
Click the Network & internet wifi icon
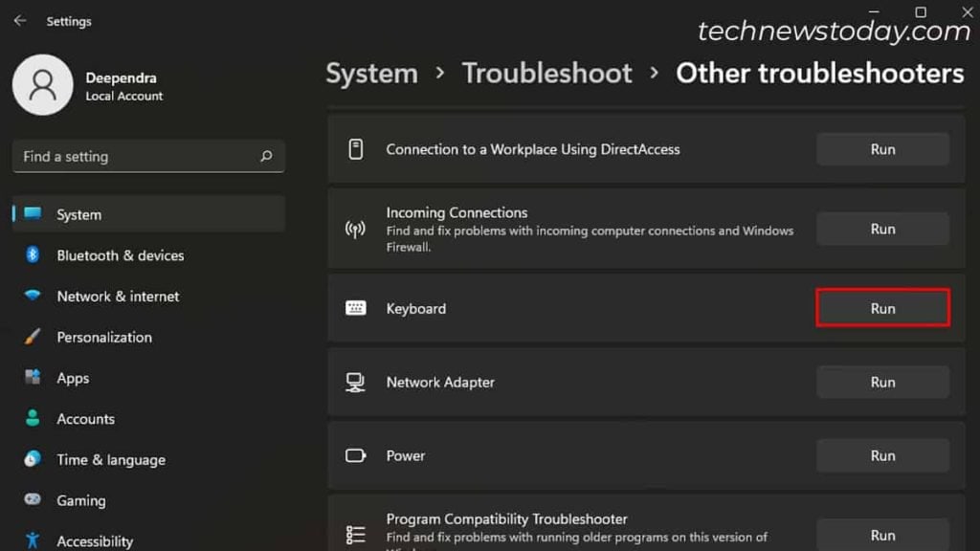point(33,297)
